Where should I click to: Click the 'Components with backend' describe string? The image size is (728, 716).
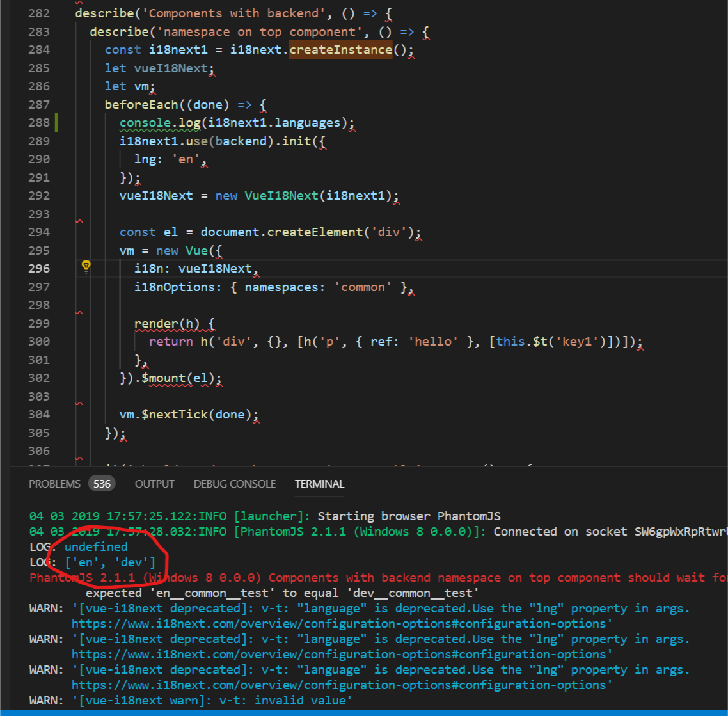[x=234, y=13]
